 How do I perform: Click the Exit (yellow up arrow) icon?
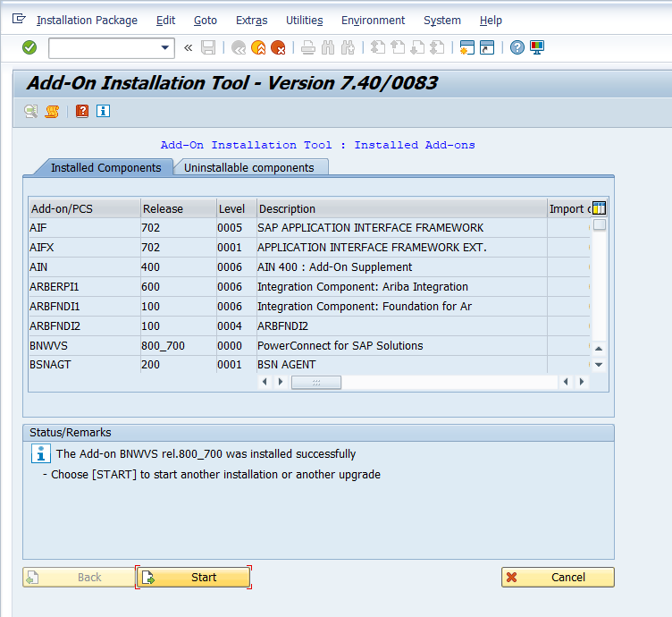(x=259, y=47)
